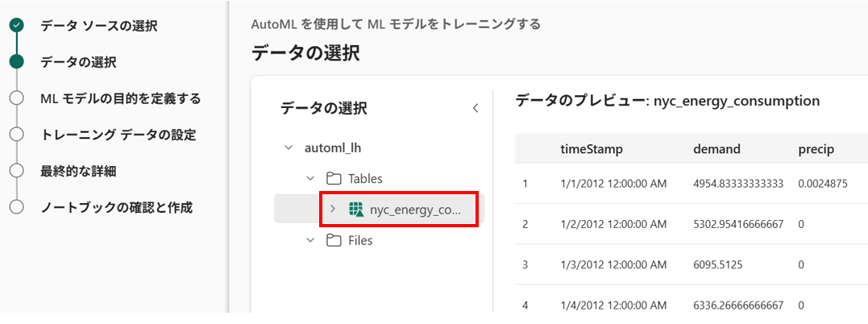Collapse the automl_lh lakehouse node
868x324 pixels.
coord(288,148)
